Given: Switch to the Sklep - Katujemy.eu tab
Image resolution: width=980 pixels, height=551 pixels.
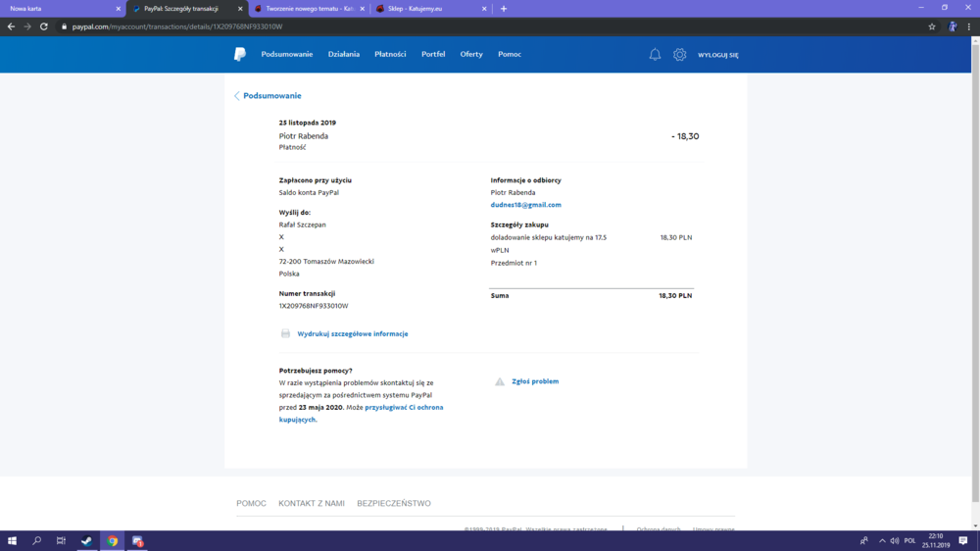Looking at the screenshot, I should pyautogui.click(x=431, y=9).
